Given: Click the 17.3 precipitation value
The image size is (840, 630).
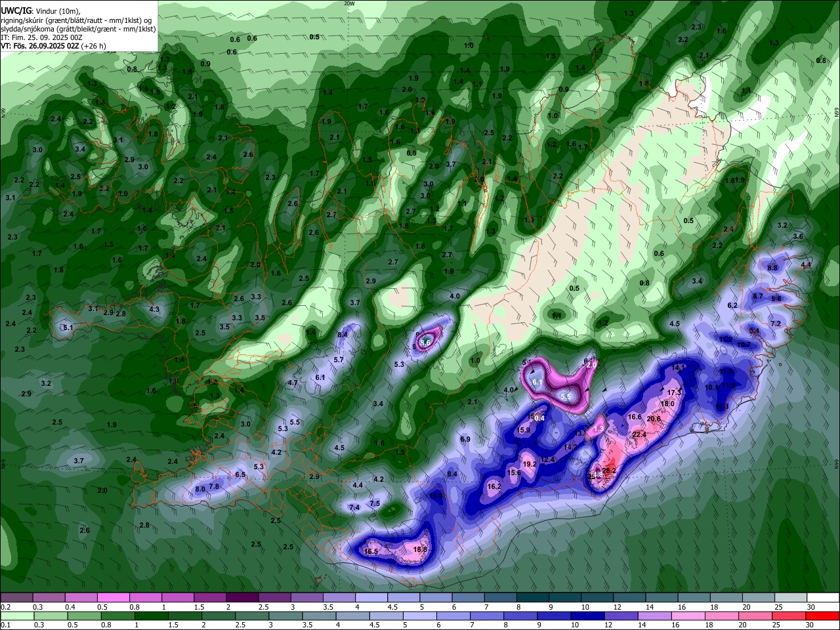Looking at the screenshot, I should (675, 392).
